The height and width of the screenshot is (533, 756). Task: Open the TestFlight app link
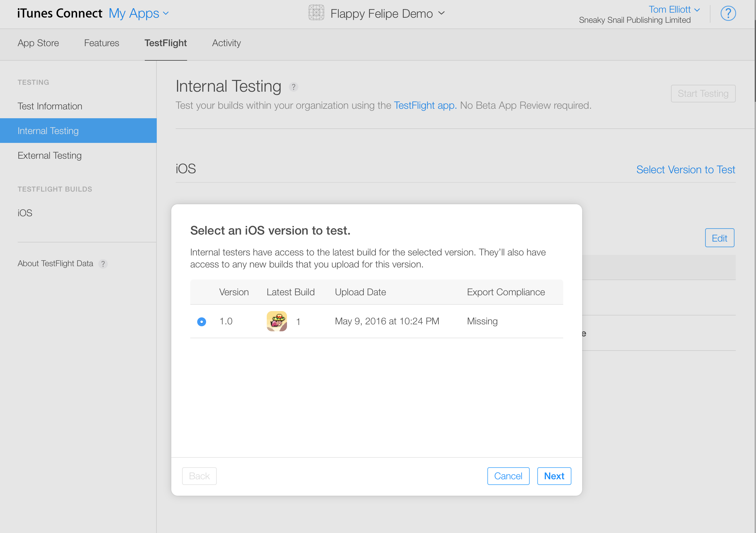point(425,105)
